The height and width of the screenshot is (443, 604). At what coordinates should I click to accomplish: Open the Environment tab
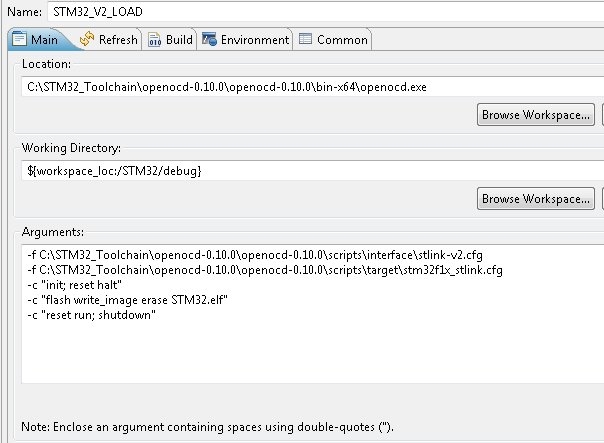[x=245, y=40]
